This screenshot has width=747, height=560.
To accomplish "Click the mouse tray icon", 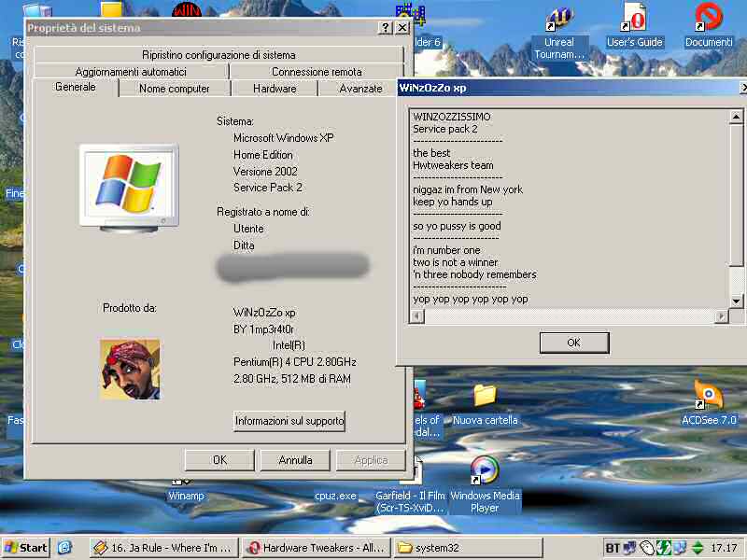I will click(647, 548).
